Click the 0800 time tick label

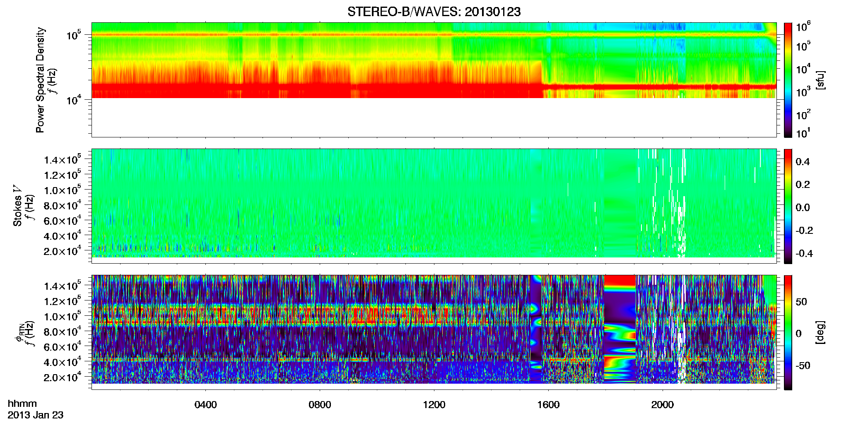click(x=320, y=405)
